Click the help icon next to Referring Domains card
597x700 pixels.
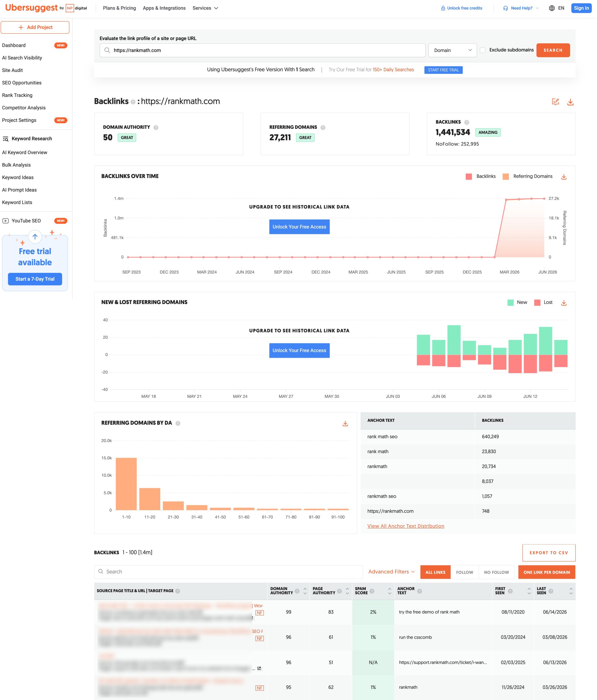click(323, 127)
